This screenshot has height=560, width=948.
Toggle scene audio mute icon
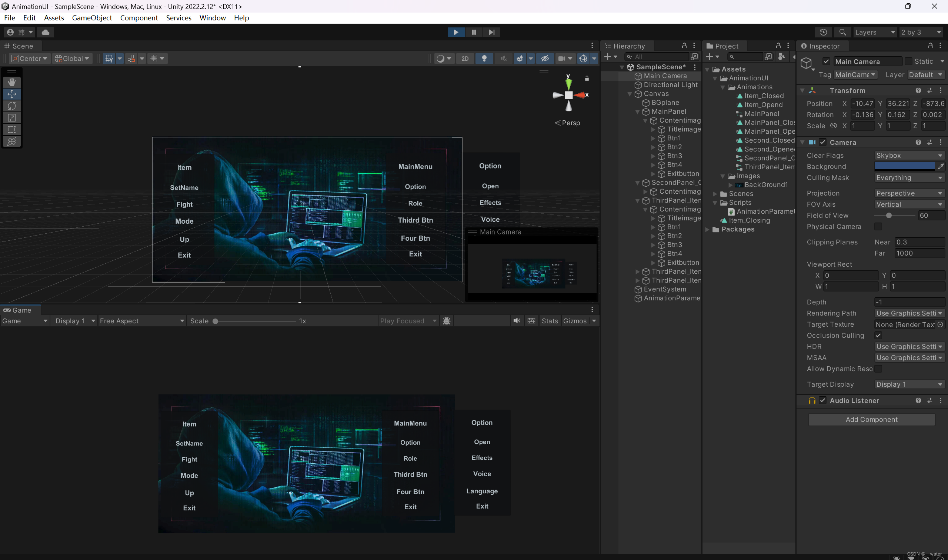point(503,59)
